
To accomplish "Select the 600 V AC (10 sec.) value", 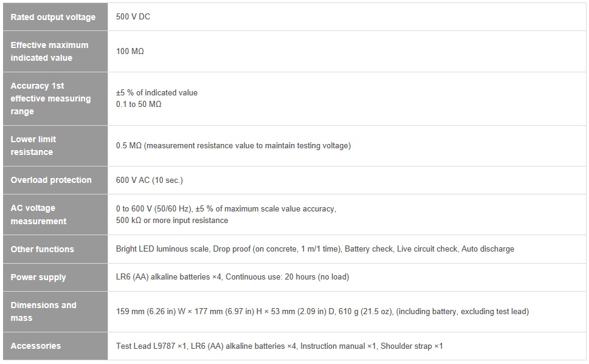I will [x=150, y=180].
